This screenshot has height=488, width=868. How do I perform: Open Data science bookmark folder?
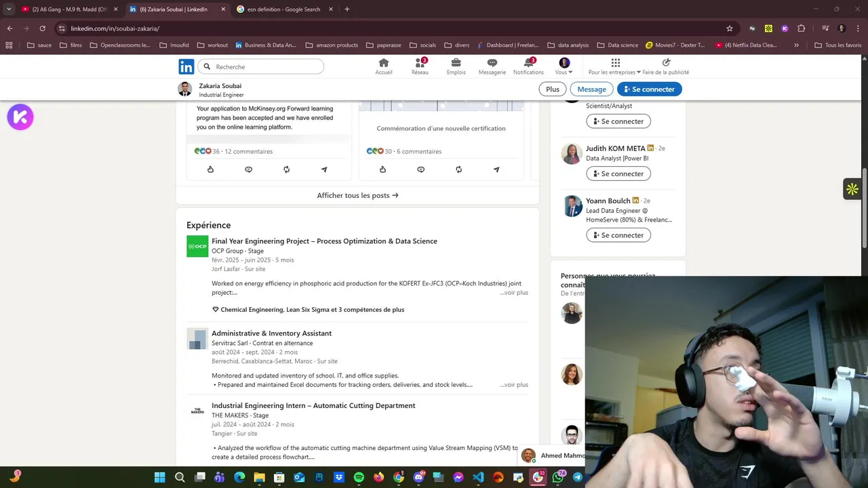618,45
